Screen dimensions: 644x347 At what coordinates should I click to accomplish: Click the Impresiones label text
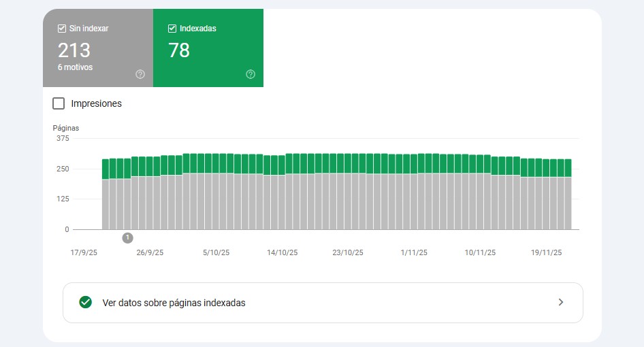coord(96,103)
